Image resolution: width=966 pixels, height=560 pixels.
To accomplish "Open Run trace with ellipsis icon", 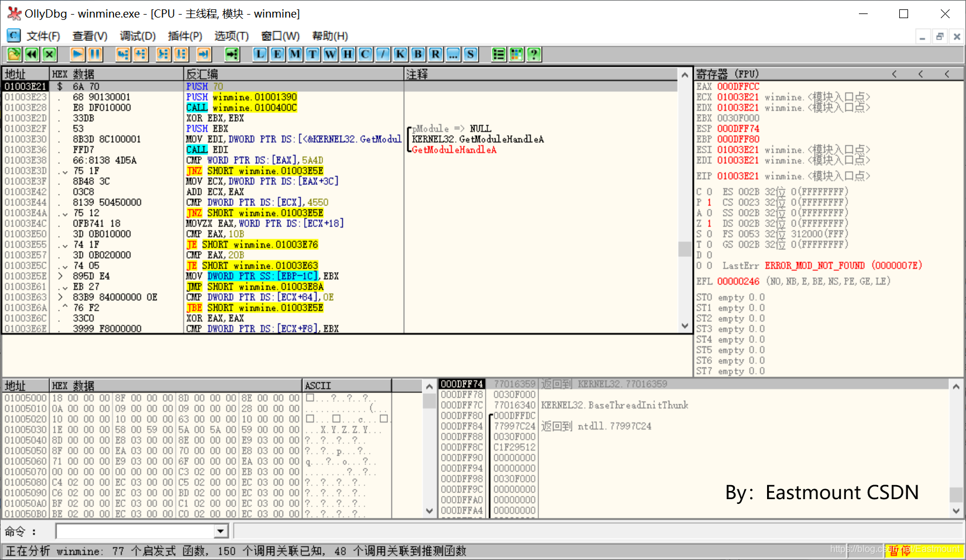I will [x=453, y=54].
